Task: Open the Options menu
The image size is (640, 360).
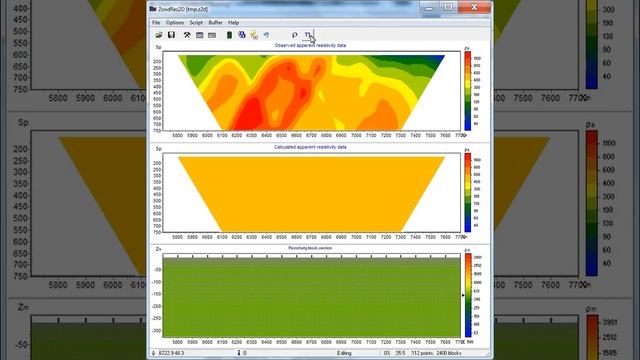Action: [x=175, y=23]
